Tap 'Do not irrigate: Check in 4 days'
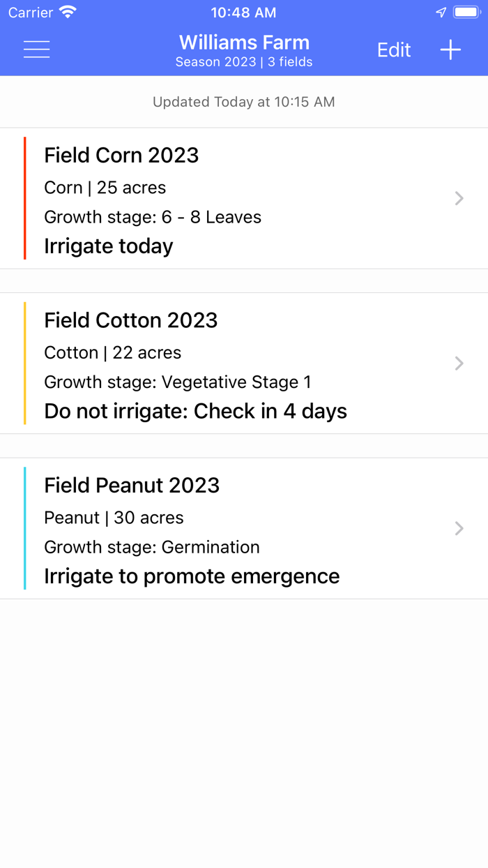Viewport: 488px width, 868px height. coord(195,411)
